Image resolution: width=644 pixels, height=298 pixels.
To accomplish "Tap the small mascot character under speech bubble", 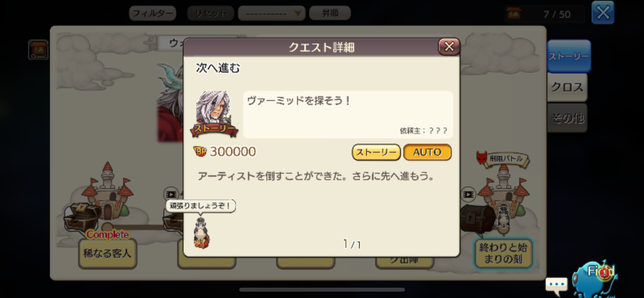I will click(201, 233).
